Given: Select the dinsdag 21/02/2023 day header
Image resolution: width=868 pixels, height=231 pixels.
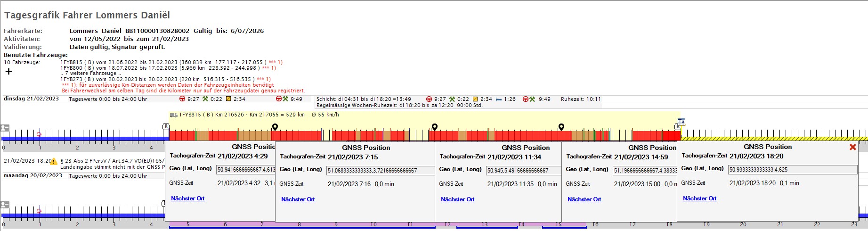Looking at the screenshot, I should 32,99.
